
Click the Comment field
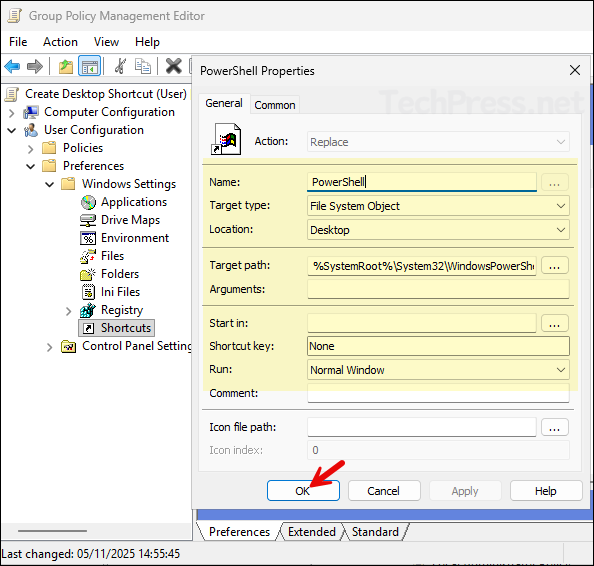(x=438, y=393)
